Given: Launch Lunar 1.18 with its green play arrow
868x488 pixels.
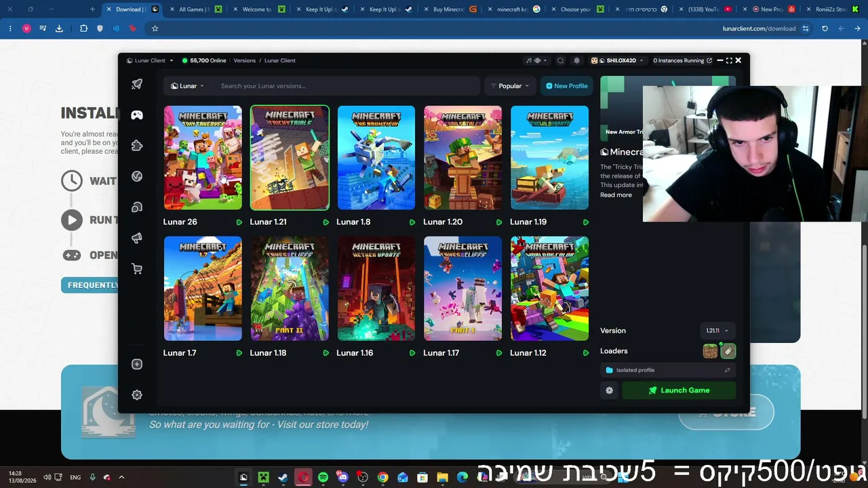Looking at the screenshot, I should [325, 353].
